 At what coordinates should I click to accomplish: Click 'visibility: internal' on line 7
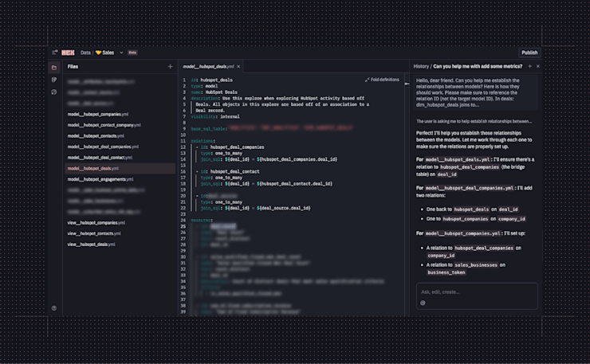[215, 116]
